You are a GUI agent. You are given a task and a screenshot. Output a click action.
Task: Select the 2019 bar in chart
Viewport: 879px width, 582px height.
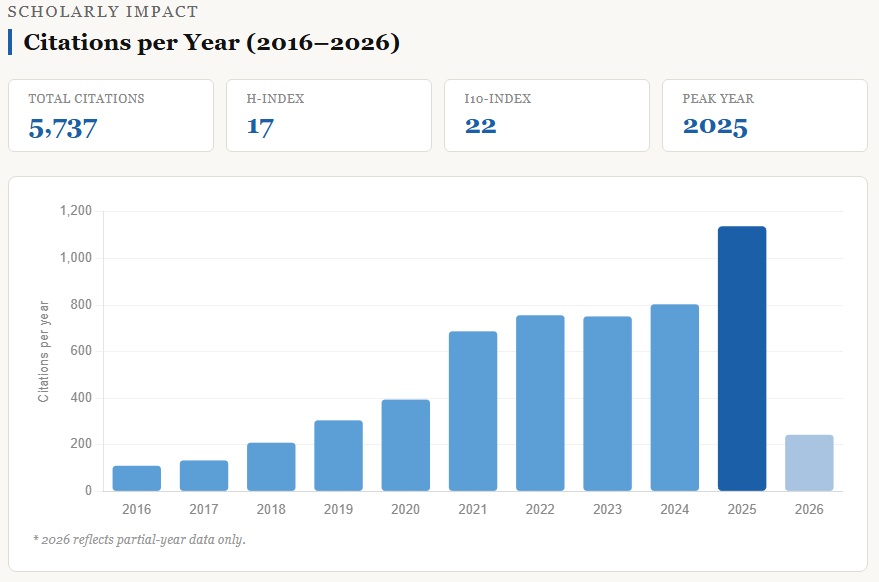point(338,455)
